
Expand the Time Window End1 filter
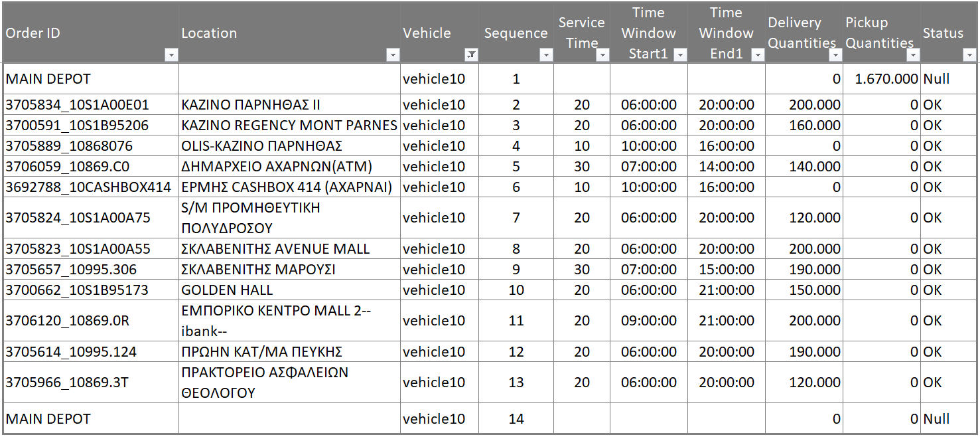758,55
